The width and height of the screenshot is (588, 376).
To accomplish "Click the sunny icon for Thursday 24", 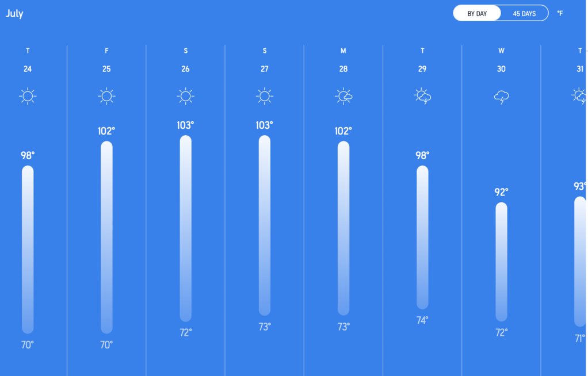I will 28,97.
